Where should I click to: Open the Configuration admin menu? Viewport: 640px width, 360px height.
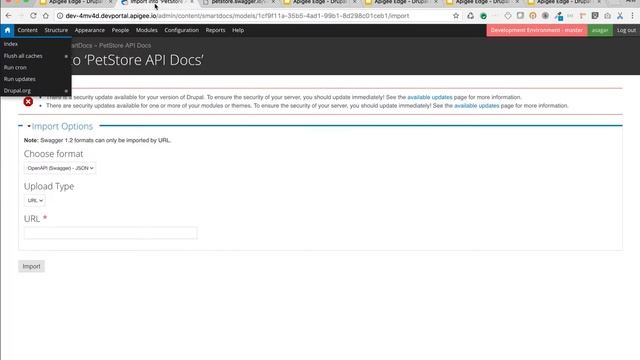(x=182, y=30)
